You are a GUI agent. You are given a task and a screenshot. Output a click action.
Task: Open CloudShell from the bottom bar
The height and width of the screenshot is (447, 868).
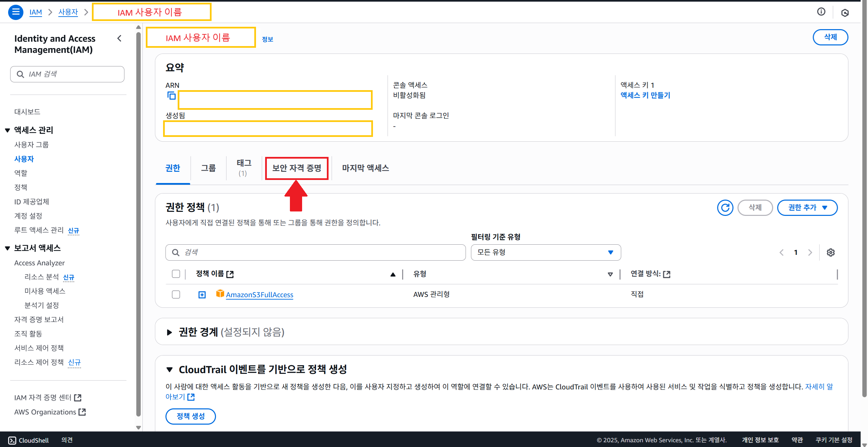[x=28, y=440]
